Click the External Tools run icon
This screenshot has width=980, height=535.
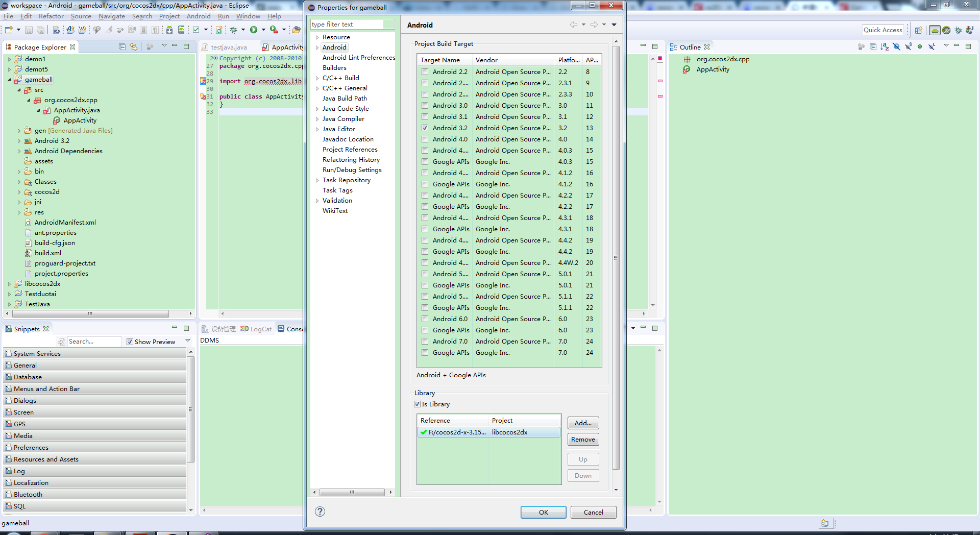[x=274, y=30]
